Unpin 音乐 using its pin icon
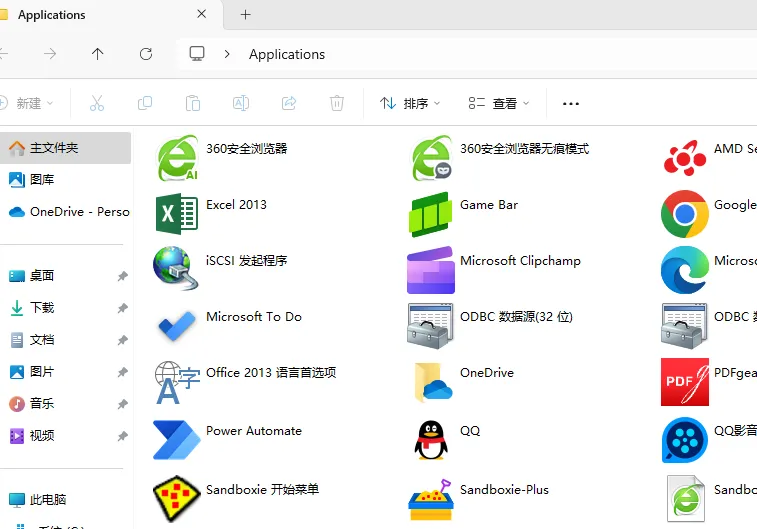Screen dimensions: 757x529 point(123,404)
